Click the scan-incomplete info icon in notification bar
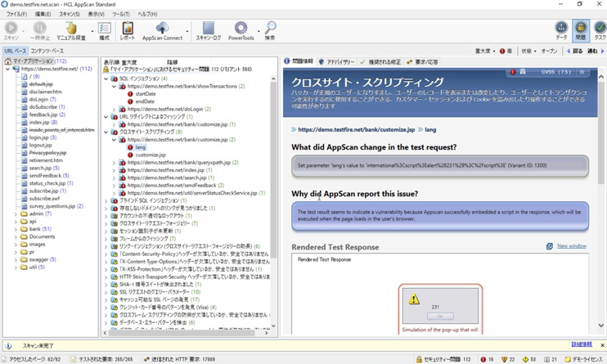The width and height of the screenshot is (607, 364). 8,345
